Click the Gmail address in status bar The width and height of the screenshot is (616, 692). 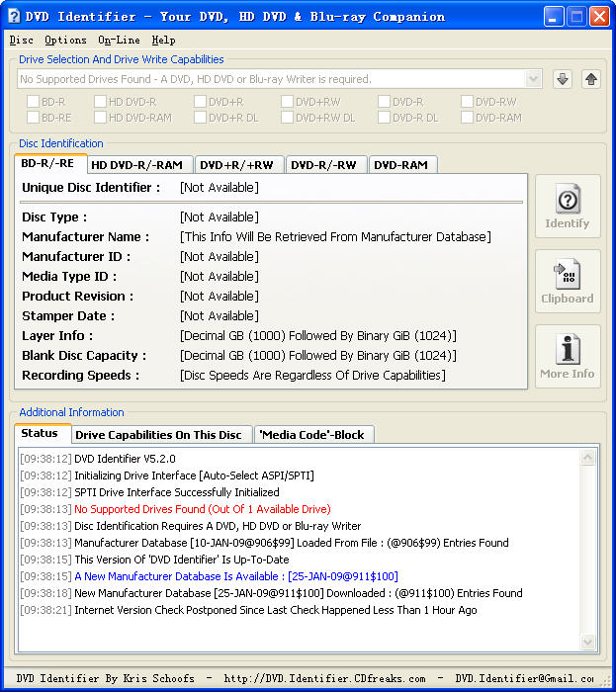coord(524,678)
